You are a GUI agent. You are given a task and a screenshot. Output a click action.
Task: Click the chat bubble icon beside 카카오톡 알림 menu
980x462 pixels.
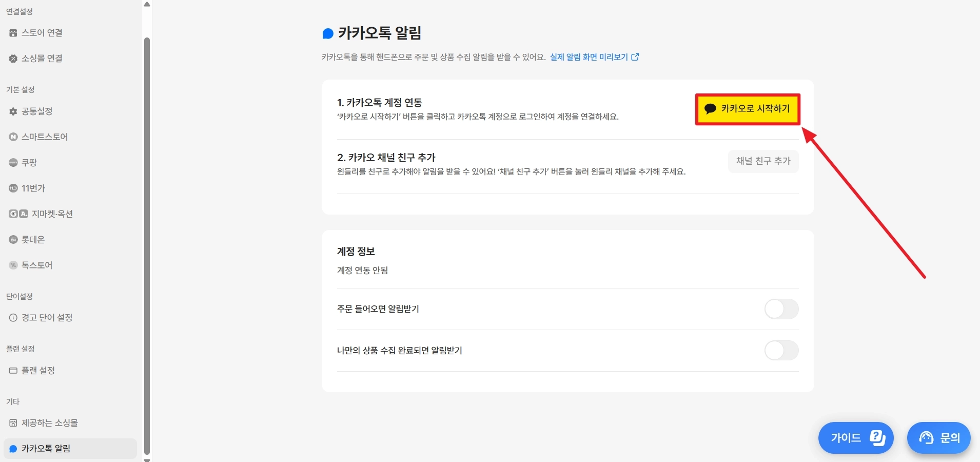[13, 449]
